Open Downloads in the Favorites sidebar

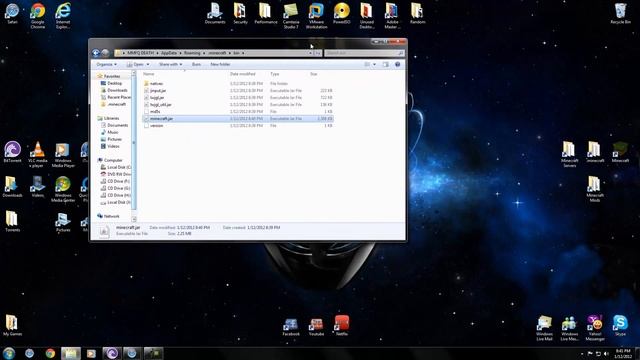tap(117, 90)
